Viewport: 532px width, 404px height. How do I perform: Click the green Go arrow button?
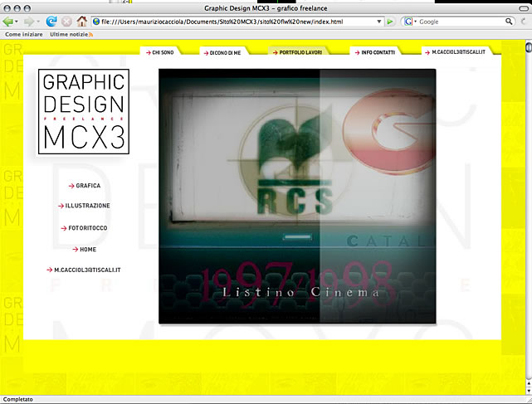(x=390, y=22)
